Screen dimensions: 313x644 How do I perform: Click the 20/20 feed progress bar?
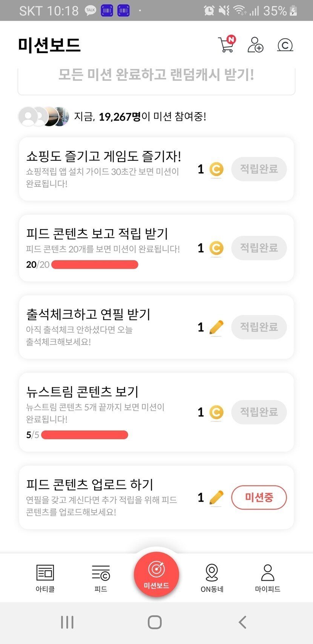coord(94,265)
